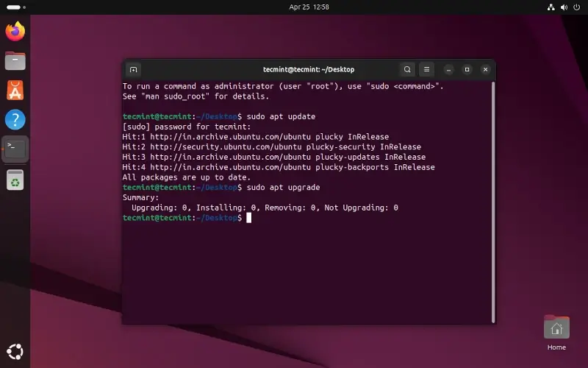Open a new terminal tab
Image resolution: width=588 pixels, height=368 pixels.
(x=134, y=69)
